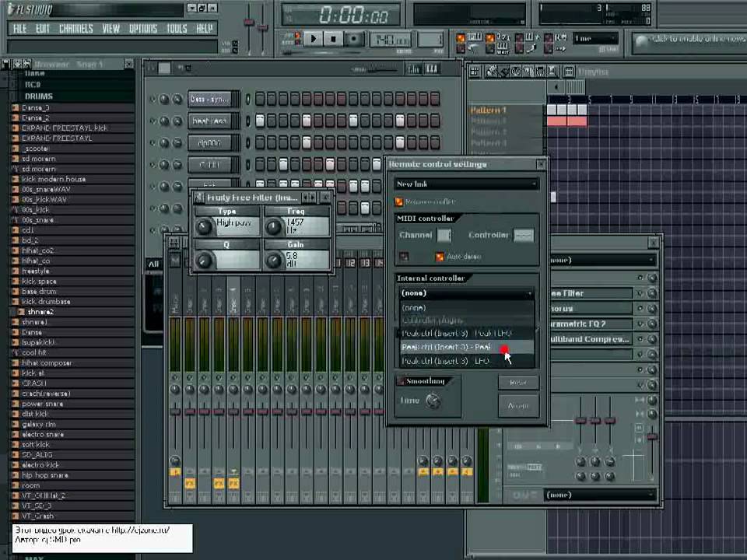Open the Internal controller dropdown
The height and width of the screenshot is (560, 747).
[x=466, y=293]
